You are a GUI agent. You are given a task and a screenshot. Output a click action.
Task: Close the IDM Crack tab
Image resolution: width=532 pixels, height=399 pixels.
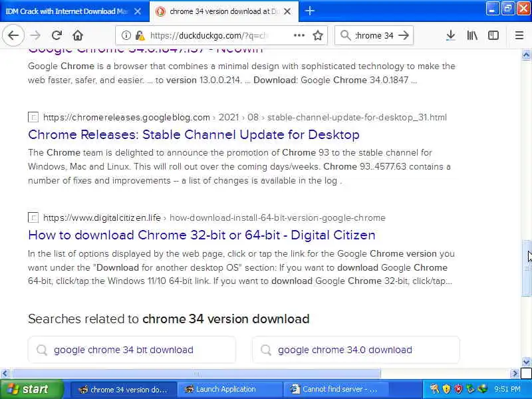coord(138,11)
